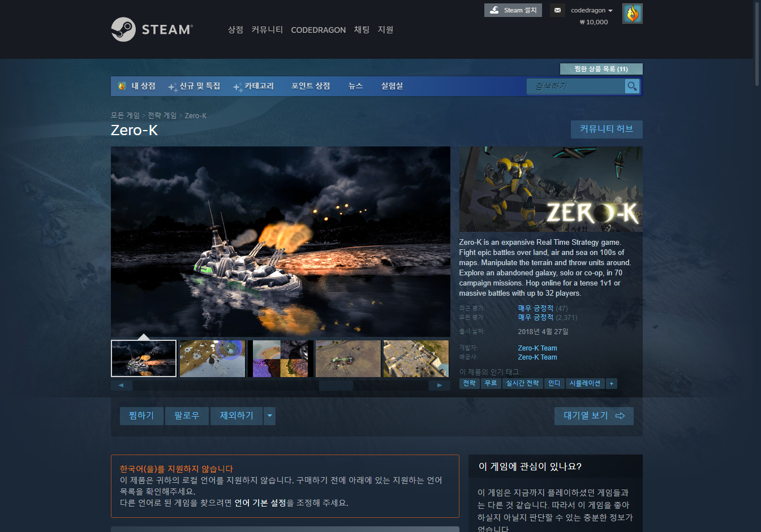Open the inbox envelope icon
This screenshot has height=532, width=761.
[557, 10]
